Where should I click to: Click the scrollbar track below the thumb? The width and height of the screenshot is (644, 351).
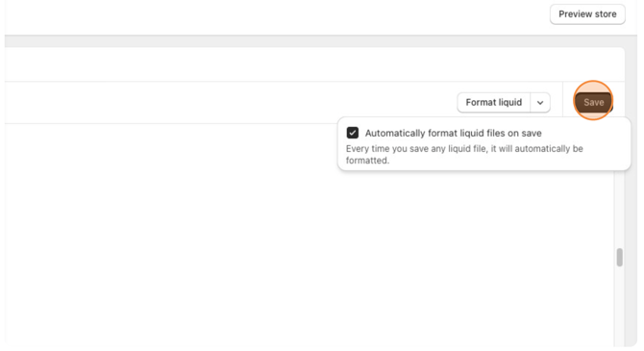click(x=619, y=306)
